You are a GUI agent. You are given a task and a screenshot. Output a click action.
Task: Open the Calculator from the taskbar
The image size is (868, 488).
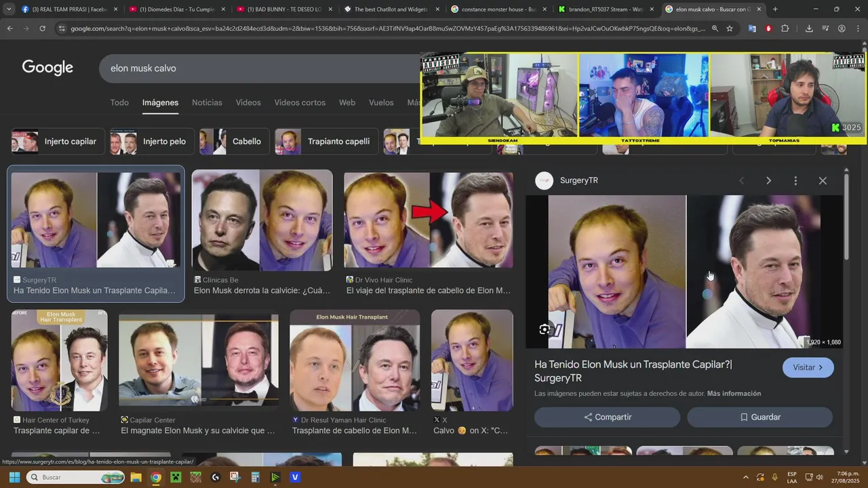[x=255, y=477]
